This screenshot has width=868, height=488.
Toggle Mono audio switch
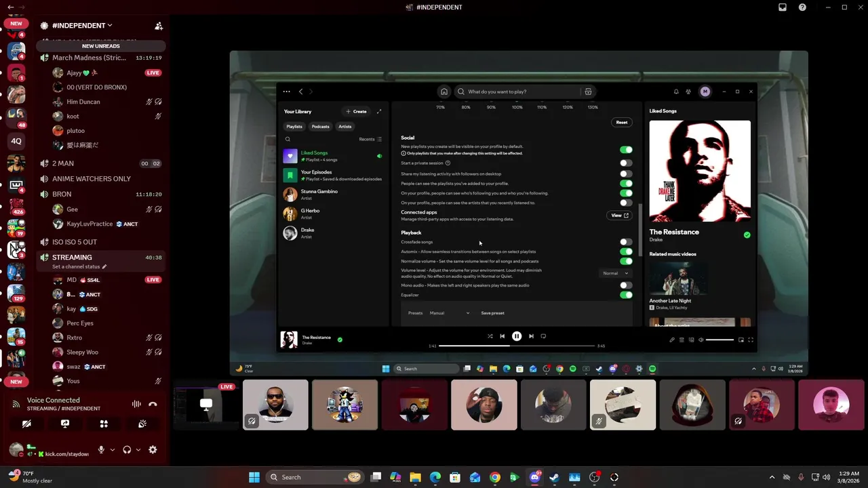click(x=626, y=285)
